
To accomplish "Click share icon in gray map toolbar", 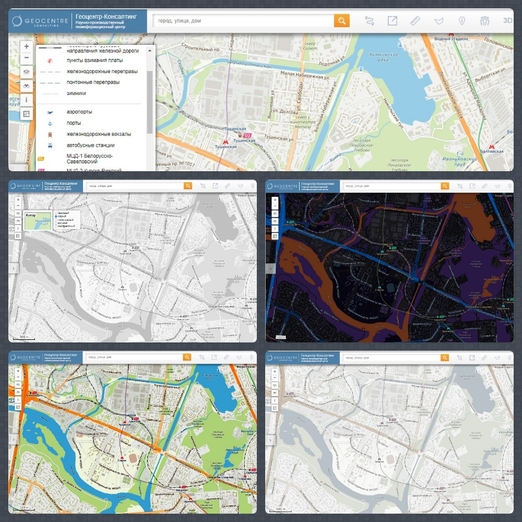I will 215,186.
